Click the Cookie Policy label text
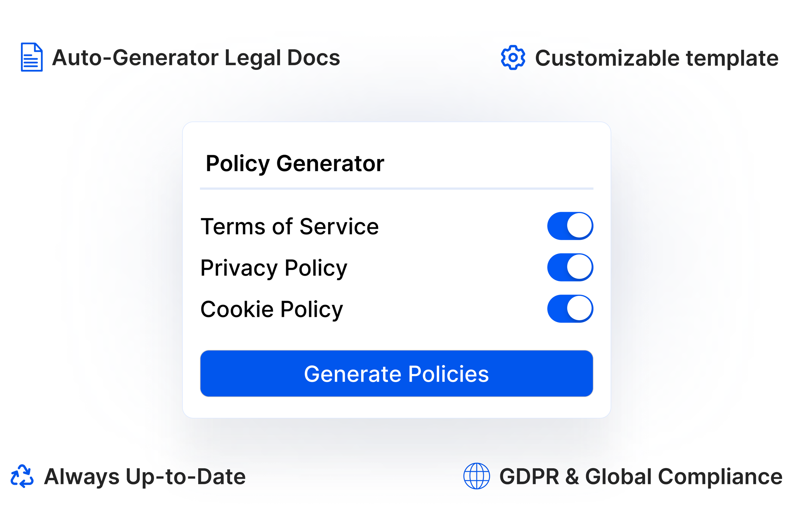Image resolution: width=798 pixels, height=532 pixels. coord(272,309)
